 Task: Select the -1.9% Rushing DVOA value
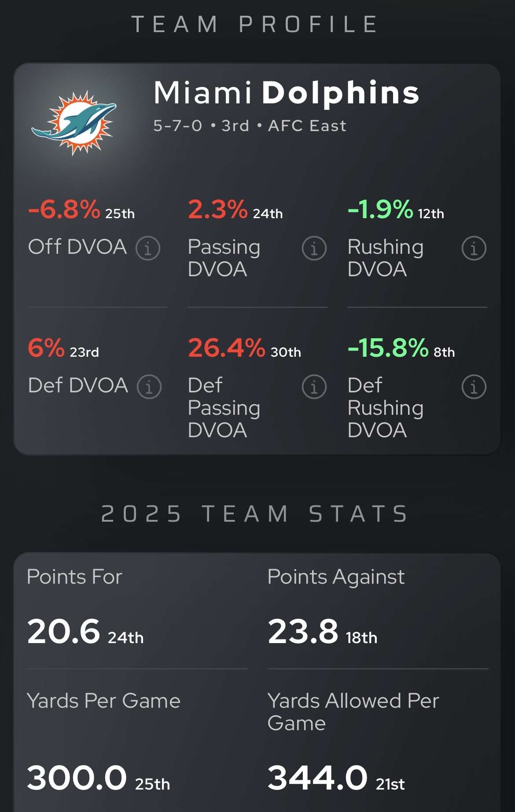[380, 209]
